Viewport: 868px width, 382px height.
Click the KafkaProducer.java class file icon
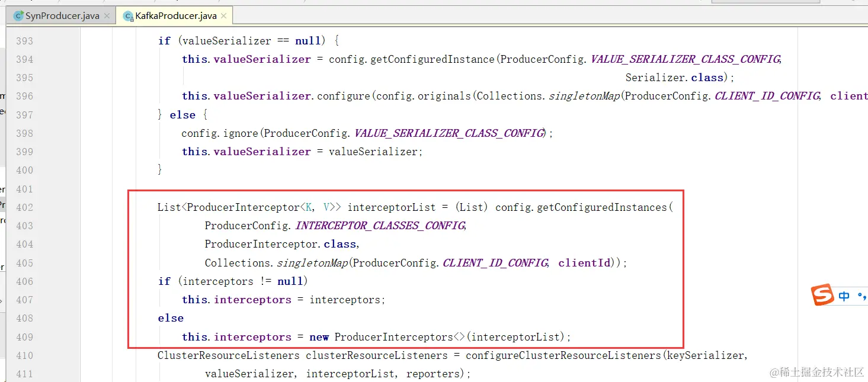[x=127, y=16]
